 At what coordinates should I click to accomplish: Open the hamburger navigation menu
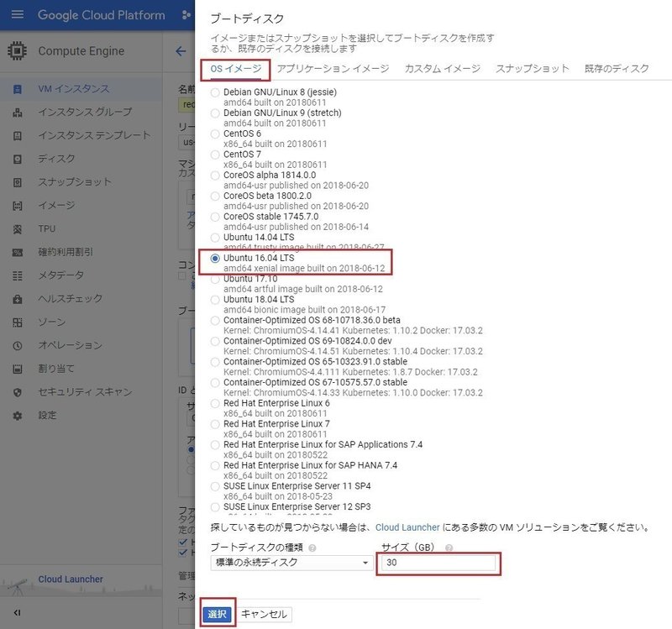17,14
